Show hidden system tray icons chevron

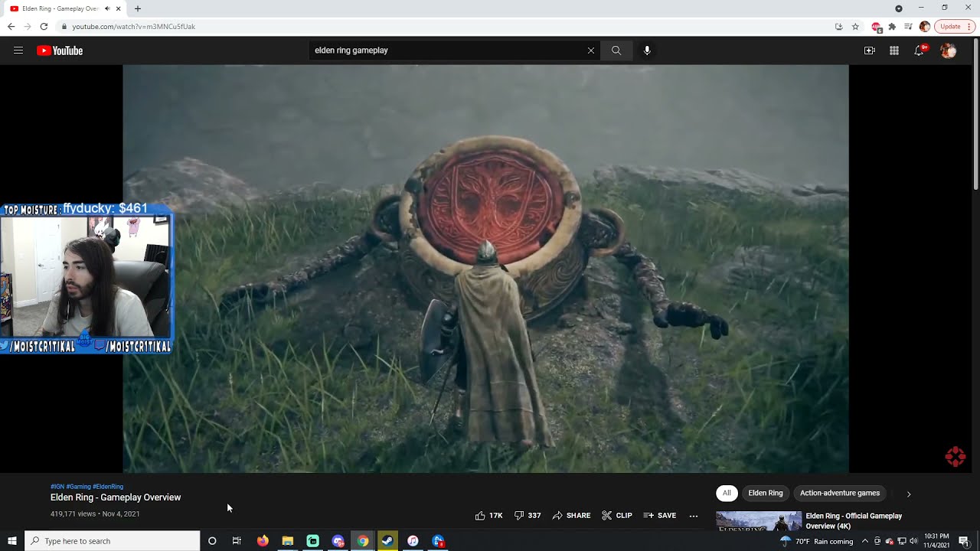tap(865, 541)
